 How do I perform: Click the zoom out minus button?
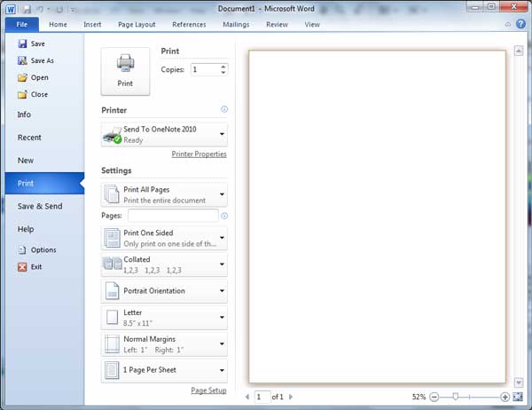434,397
